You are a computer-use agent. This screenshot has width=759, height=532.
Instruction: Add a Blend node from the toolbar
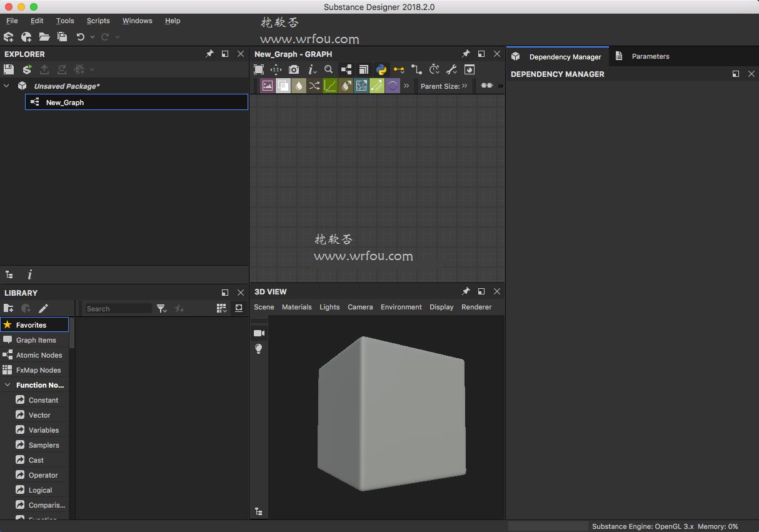283,86
